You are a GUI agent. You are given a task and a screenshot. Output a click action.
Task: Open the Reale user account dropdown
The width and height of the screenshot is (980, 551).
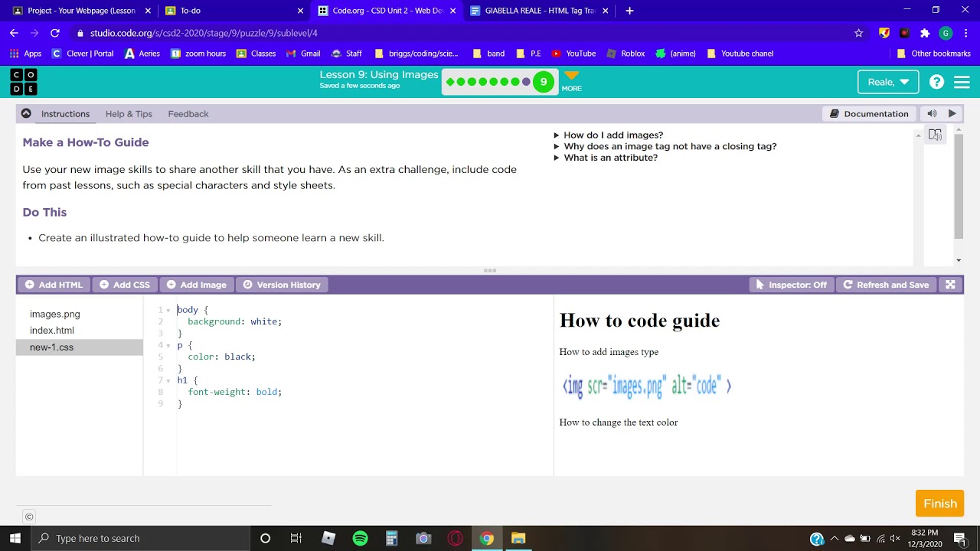[888, 82]
